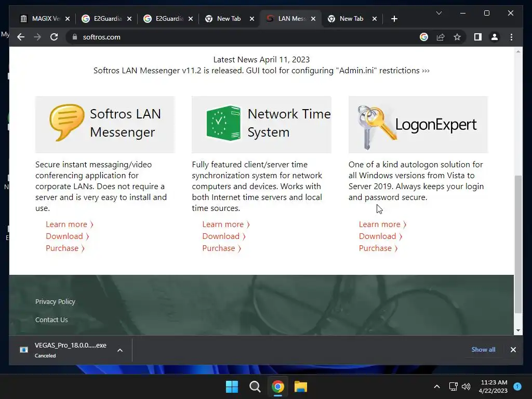Open Windows taskbar Search

coord(255,387)
